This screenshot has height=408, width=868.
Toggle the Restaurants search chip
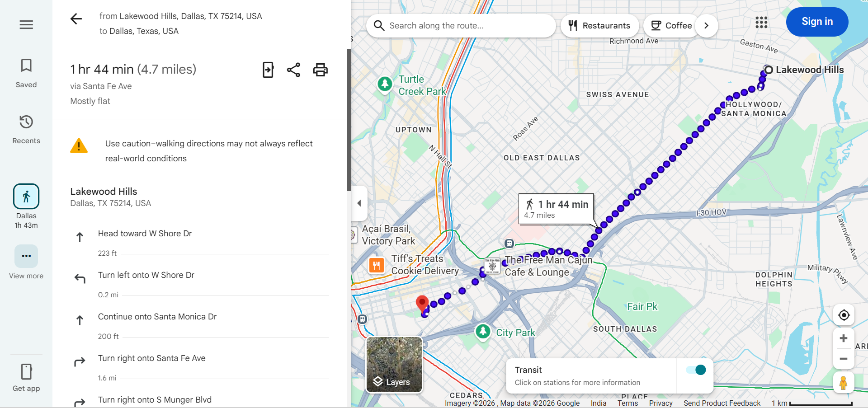coord(599,25)
